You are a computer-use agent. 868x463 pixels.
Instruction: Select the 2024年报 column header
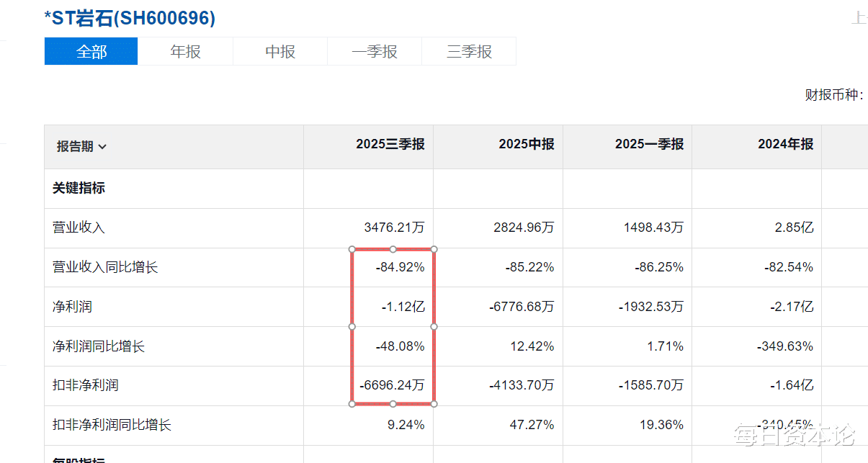pos(785,144)
